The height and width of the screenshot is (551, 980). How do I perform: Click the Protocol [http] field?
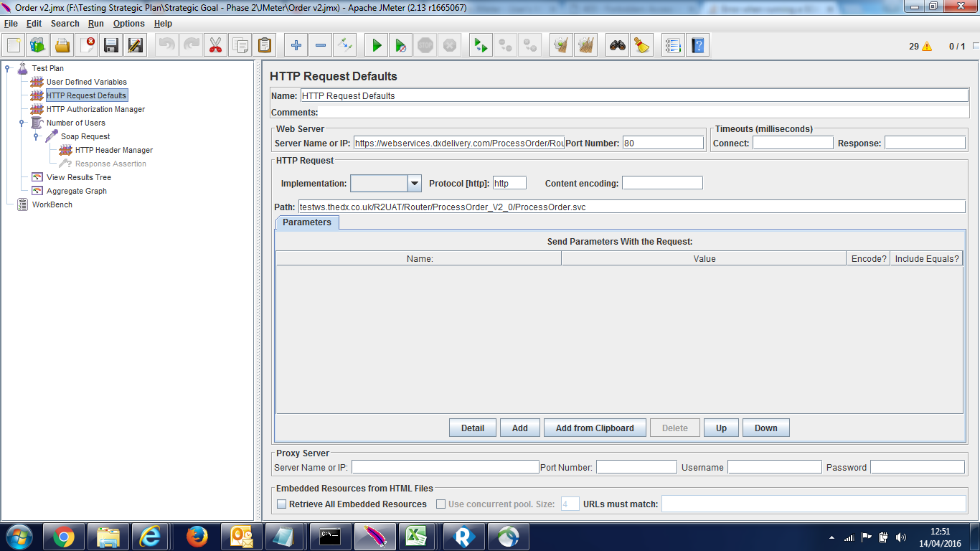click(509, 183)
